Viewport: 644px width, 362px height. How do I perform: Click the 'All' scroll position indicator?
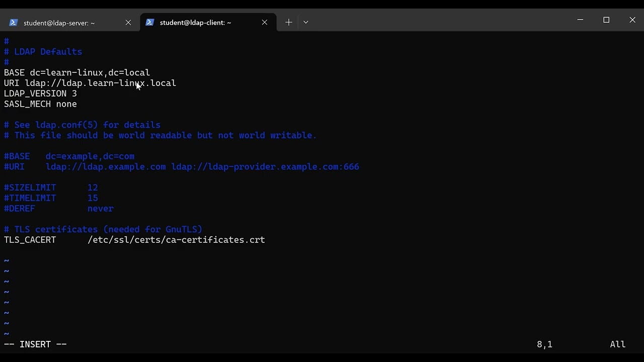click(x=618, y=344)
